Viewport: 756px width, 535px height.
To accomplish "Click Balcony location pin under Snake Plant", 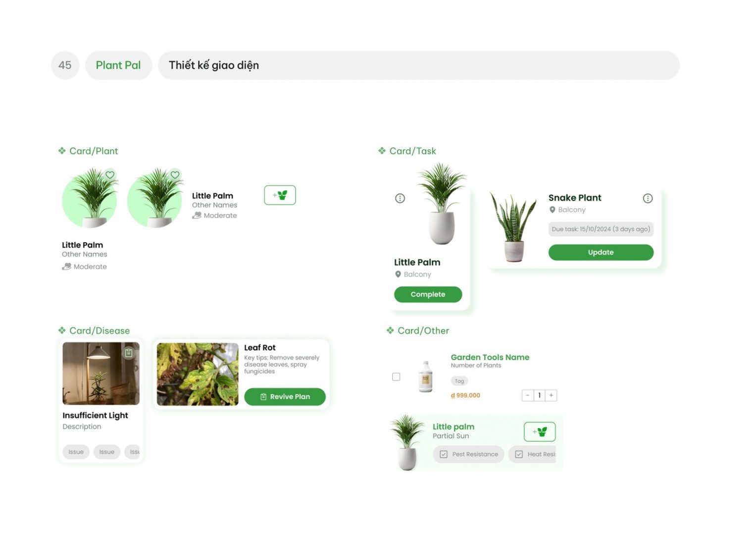I will pos(553,210).
